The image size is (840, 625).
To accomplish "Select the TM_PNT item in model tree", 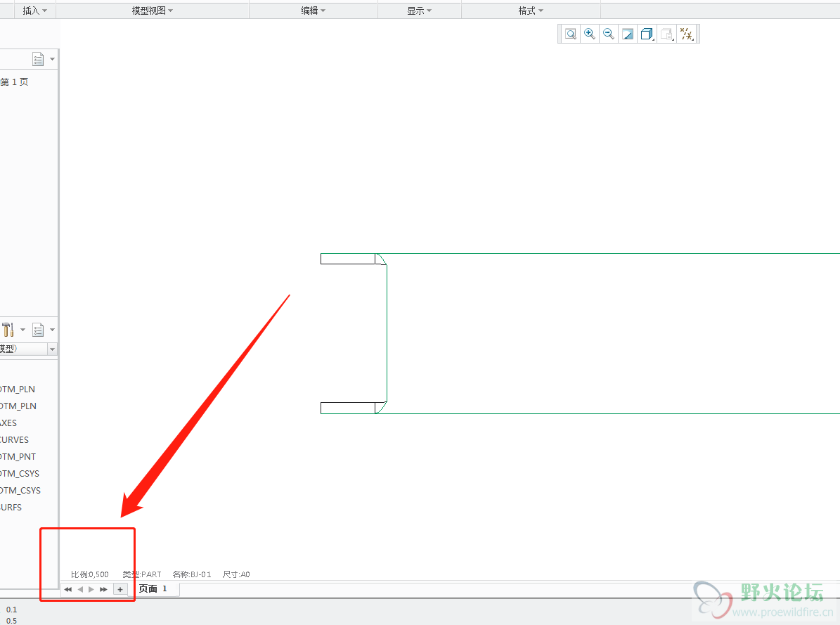I will click(x=18, y=457).
